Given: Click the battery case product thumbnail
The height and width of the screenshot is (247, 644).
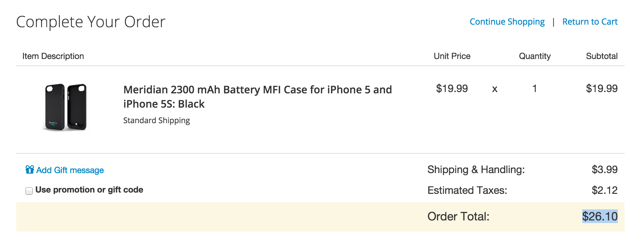Looking at the screenshot, I should pyautogui.click(x=66, y=107).
